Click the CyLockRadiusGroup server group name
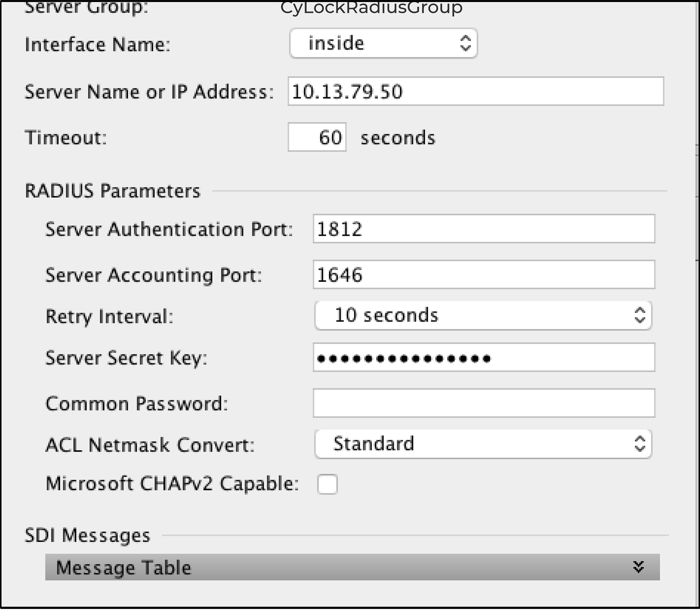The height and width of the screenshot is (610, 700). 371,7
